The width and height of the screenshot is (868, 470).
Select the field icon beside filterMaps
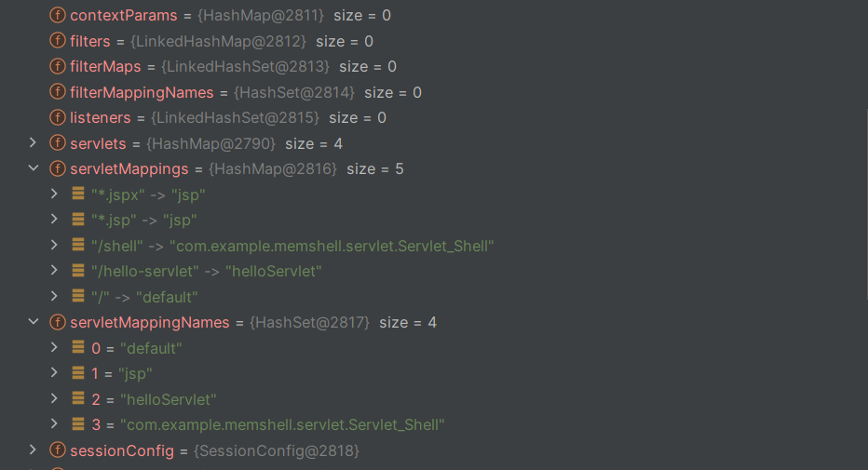pos(58,66)
